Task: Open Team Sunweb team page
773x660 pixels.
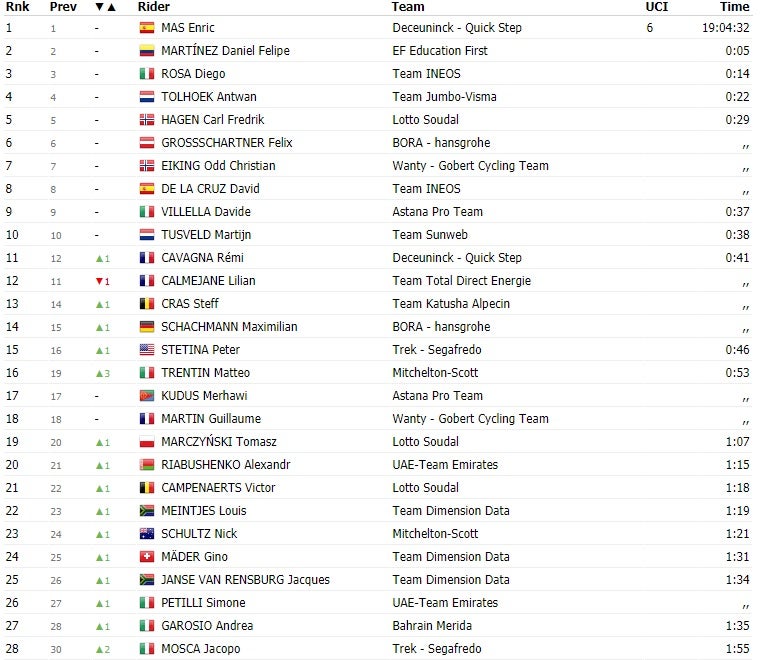Action: point(430,235)
